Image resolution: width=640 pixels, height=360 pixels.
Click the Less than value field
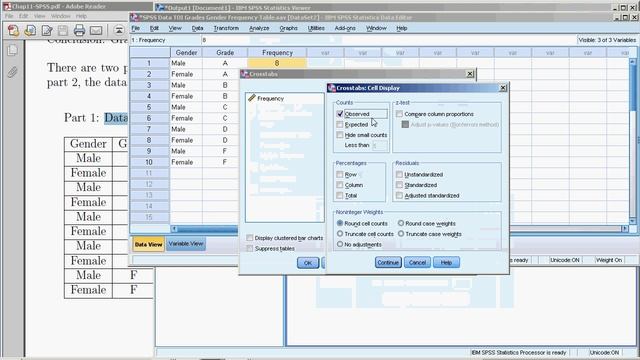tap(380, 145)
